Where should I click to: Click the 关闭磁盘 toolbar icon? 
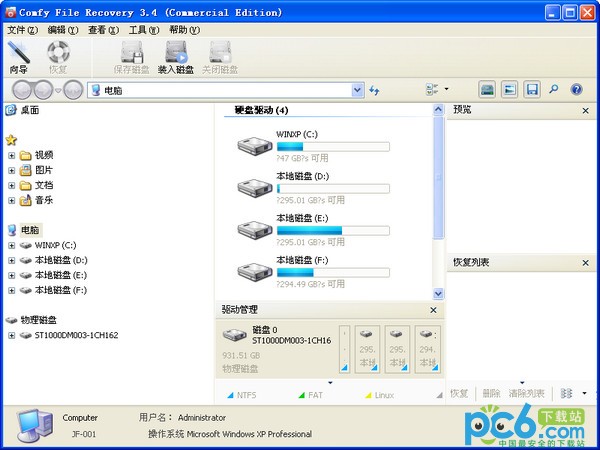(x=220, y=57)
